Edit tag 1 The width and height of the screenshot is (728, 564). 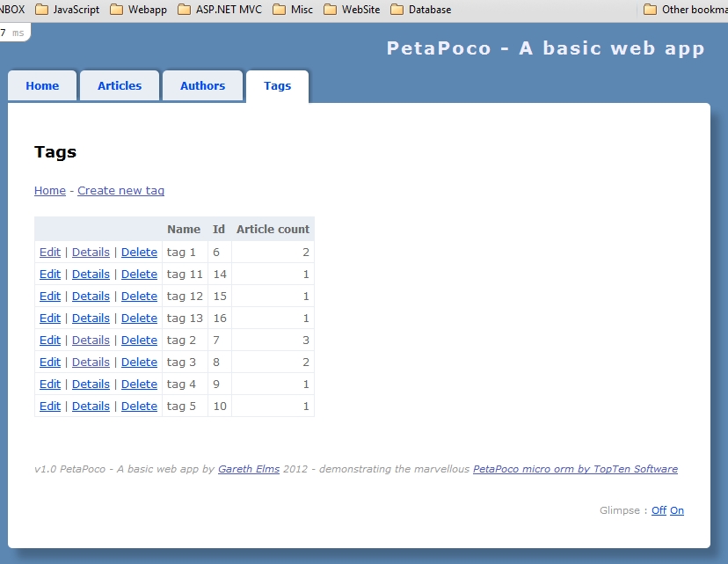50,253
